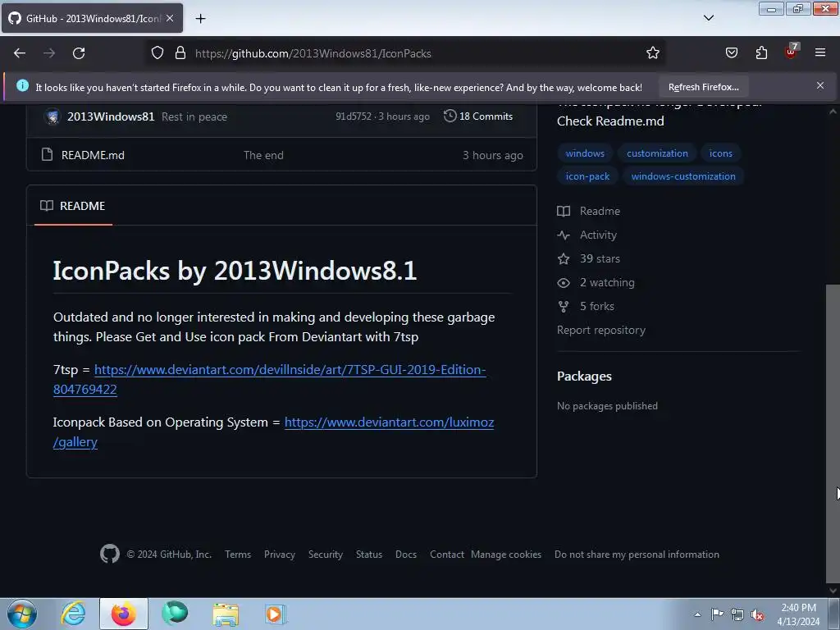Open the Privacy footer link
This screenshot has width=840, height=630.
click(x=280, y=555)
